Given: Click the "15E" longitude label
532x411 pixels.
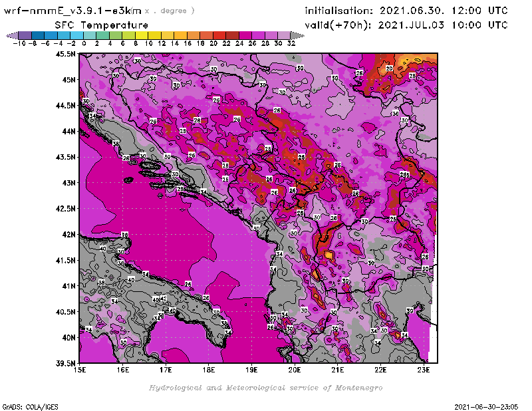Looking at the screenshot, I should pyautogui.click(x=80, y=370).
